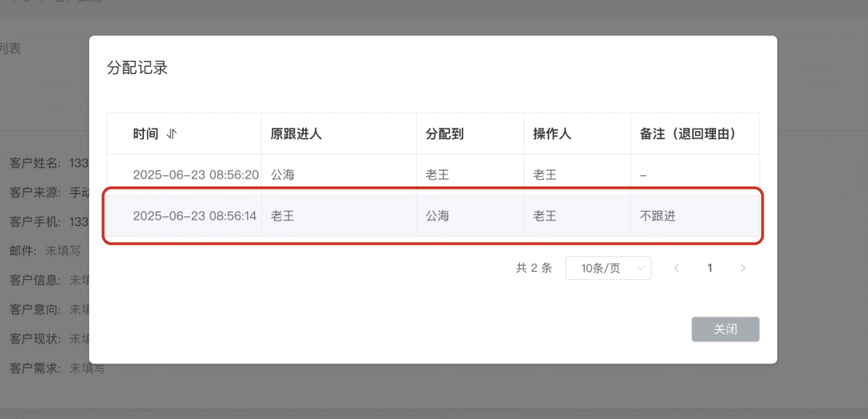868x419 pixels.
Task: Click 老王 in the 分配到 column
Action: 437,175
